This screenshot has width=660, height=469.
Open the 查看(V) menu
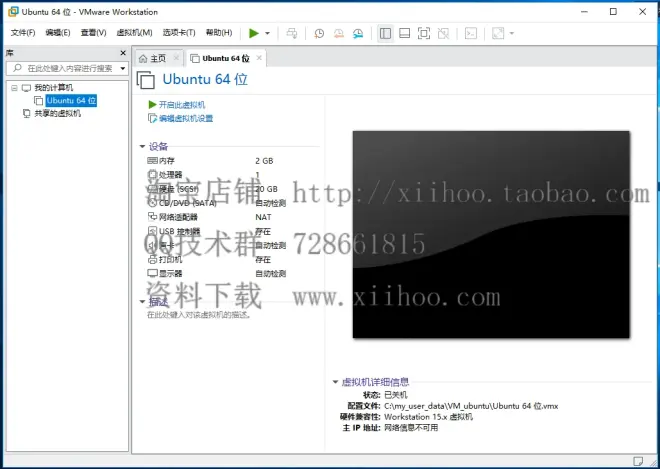click(93, 33)
